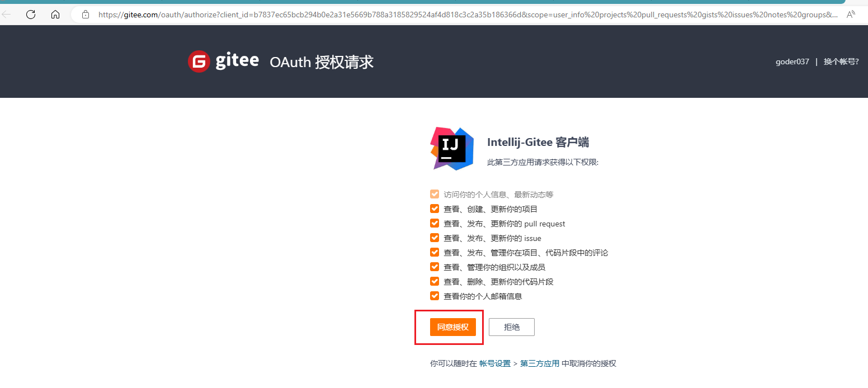The width and height of the screenshot is (868, 388).
Task: Toggle the 管理你的组织以及成员 checkbox
Action: coord(435,267)
